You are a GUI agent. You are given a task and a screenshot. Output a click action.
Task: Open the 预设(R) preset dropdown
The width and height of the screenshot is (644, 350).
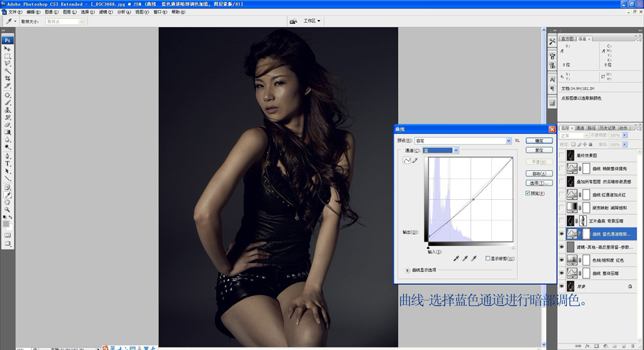point(509,141)
